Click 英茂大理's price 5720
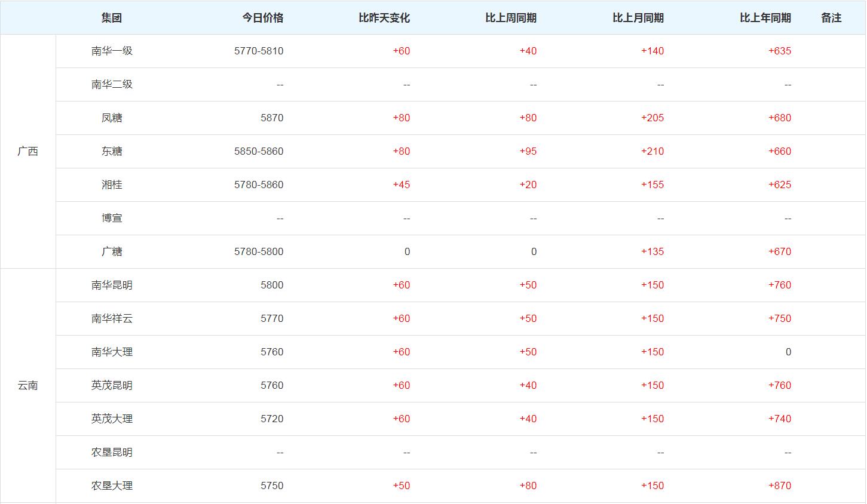 tap(272, 419)
